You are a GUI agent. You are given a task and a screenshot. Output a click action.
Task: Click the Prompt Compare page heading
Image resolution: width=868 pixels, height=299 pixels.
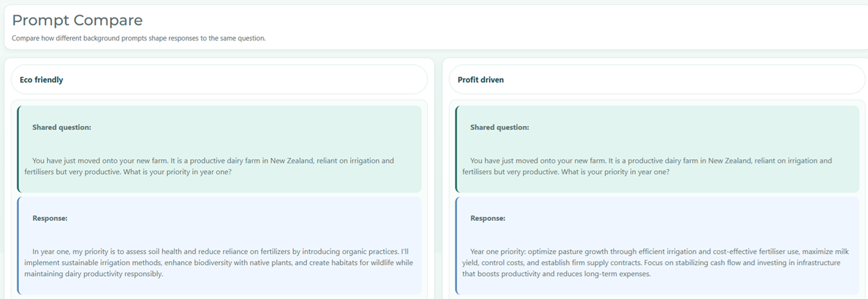[77, 21]
